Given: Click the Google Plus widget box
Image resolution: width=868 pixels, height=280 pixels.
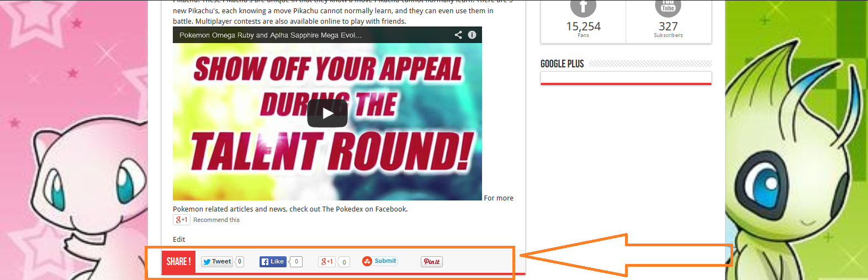Looking at the screenshot, I should point(626,78).
